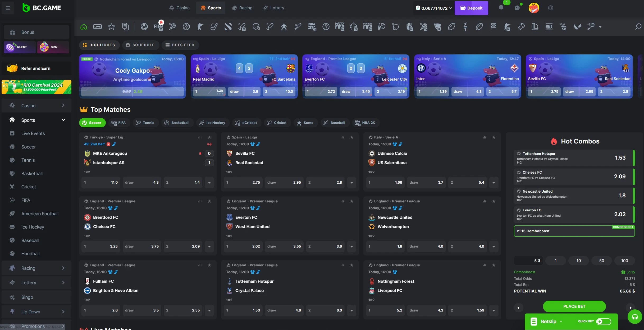Expand the Up Down sidebar section
The image size is (644, 330).
(63, 312)
